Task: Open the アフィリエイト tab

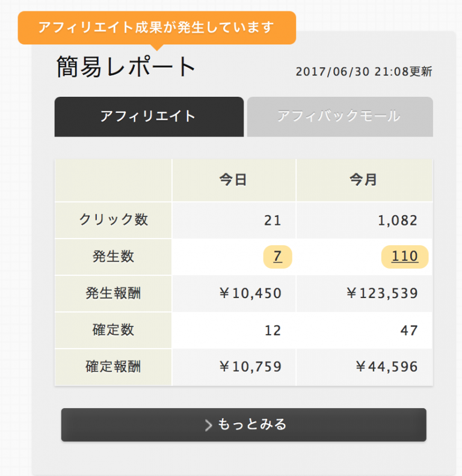Action: pyautogui.click(x=149, y=117)
